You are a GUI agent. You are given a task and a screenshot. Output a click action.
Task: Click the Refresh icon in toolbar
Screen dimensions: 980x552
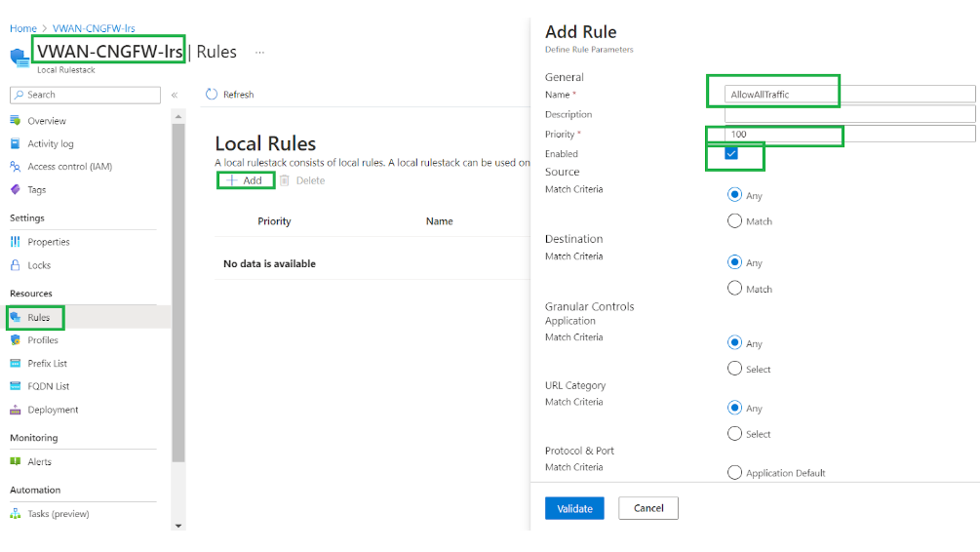tap(212, 95)
